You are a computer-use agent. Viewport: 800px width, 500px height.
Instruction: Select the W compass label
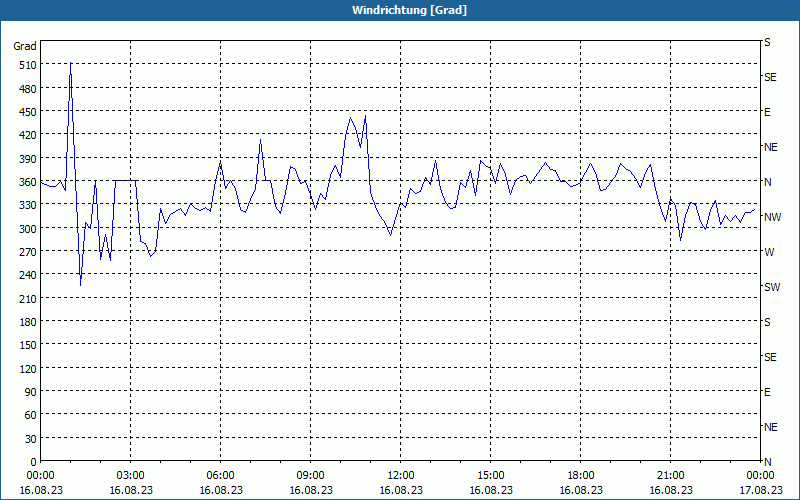point(769,253)
